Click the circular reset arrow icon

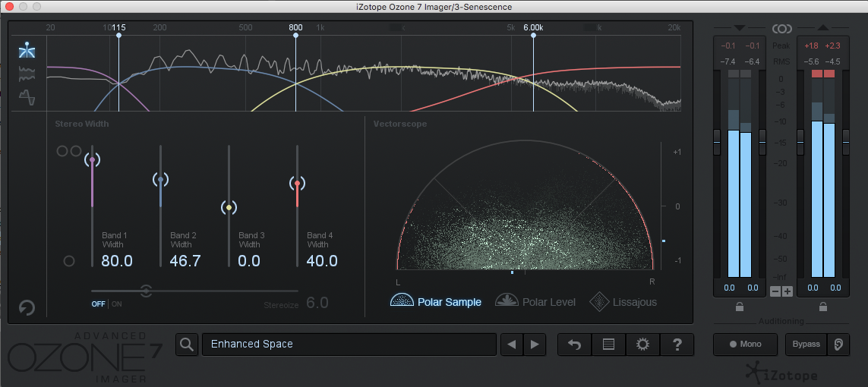pos(27,307)
